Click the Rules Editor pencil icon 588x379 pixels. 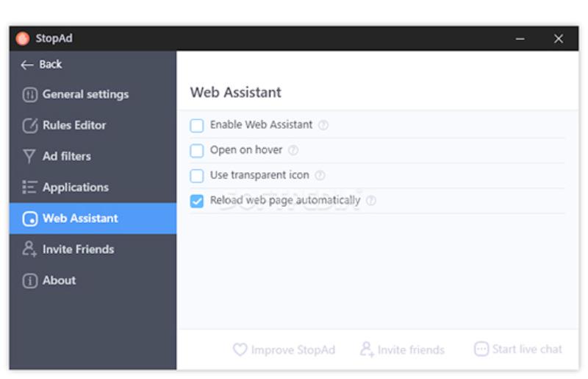30,126
